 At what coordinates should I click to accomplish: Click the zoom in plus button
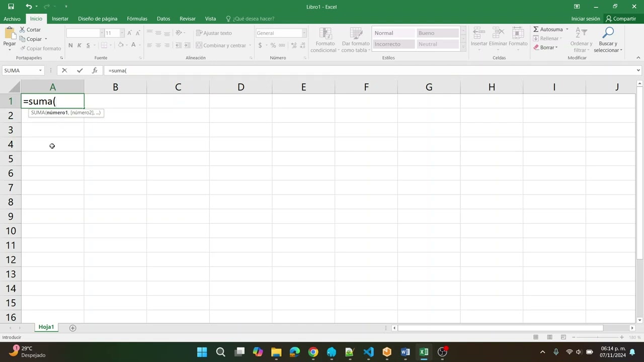622,337
